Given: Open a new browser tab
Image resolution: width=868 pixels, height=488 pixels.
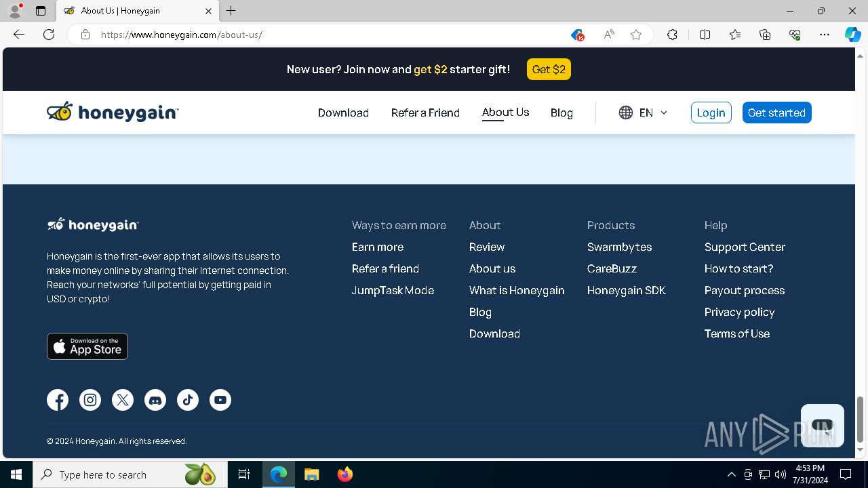Looking at the screenshot, I should coord(231,11).
